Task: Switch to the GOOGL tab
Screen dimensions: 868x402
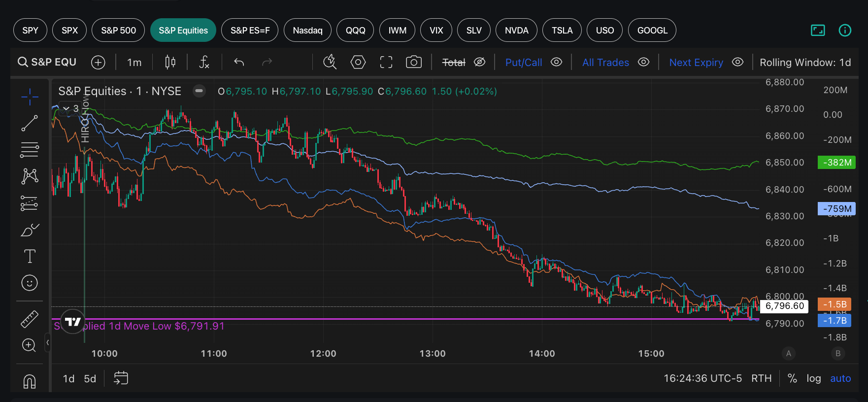Action: (652, 30)
